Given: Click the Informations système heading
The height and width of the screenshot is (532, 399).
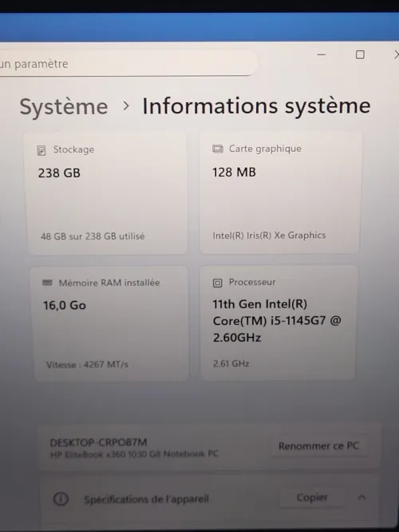Looking at the screenshot, I should tap(256, 106).
